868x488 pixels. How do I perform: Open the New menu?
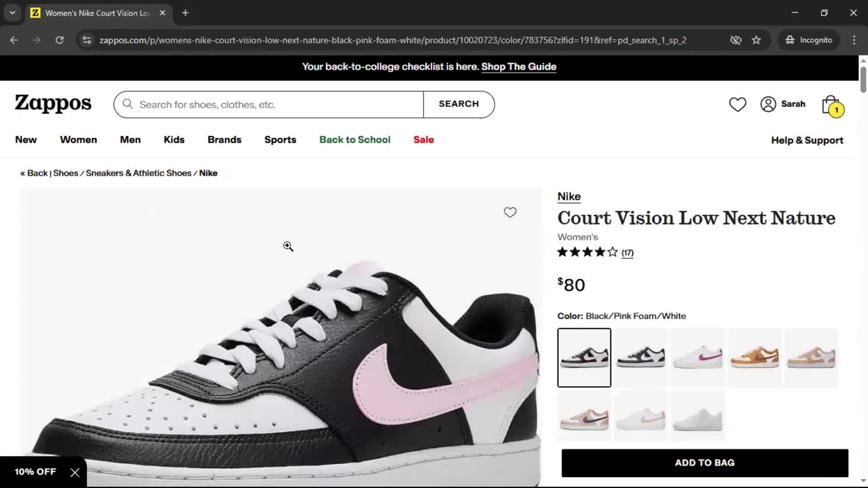tap(26, 140)
